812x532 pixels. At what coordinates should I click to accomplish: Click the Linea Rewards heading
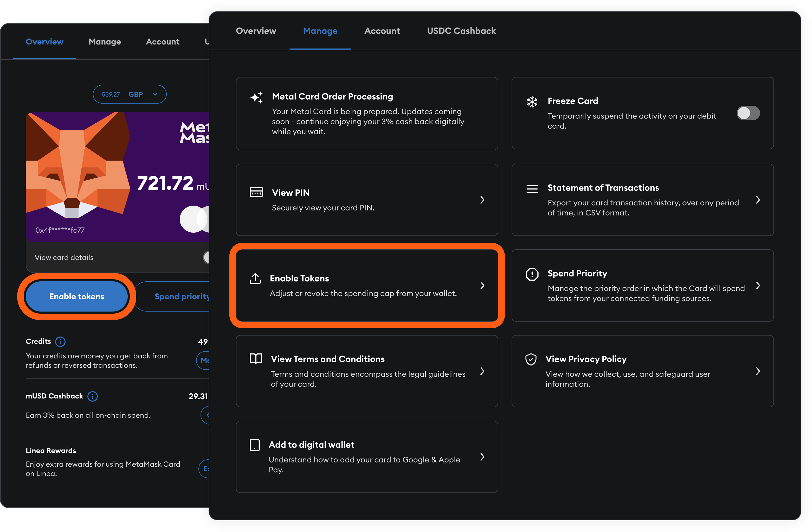[x=51, y=451]
